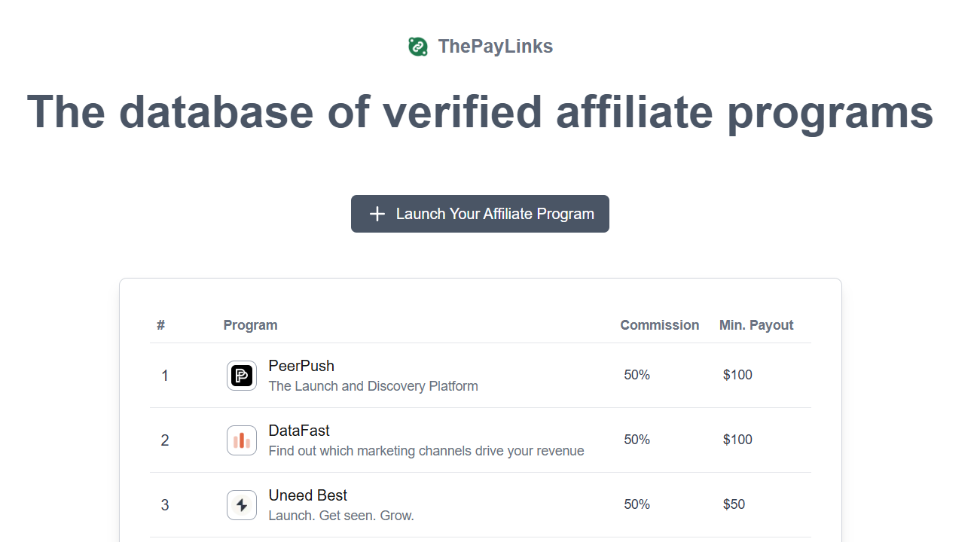
Task: Click the ThePayLinks green link logo icon
Action: tap(418, 47)
